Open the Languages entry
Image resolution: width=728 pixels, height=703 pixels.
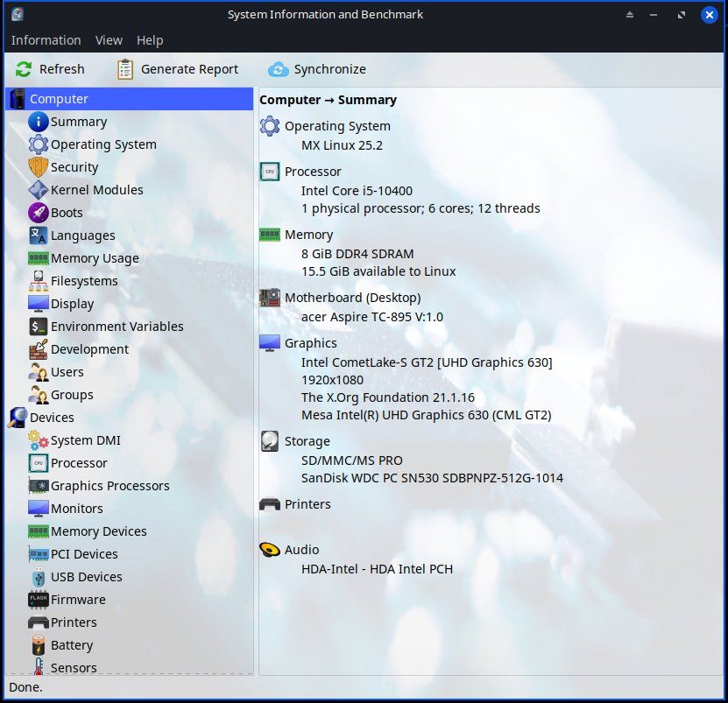(72, 236)
